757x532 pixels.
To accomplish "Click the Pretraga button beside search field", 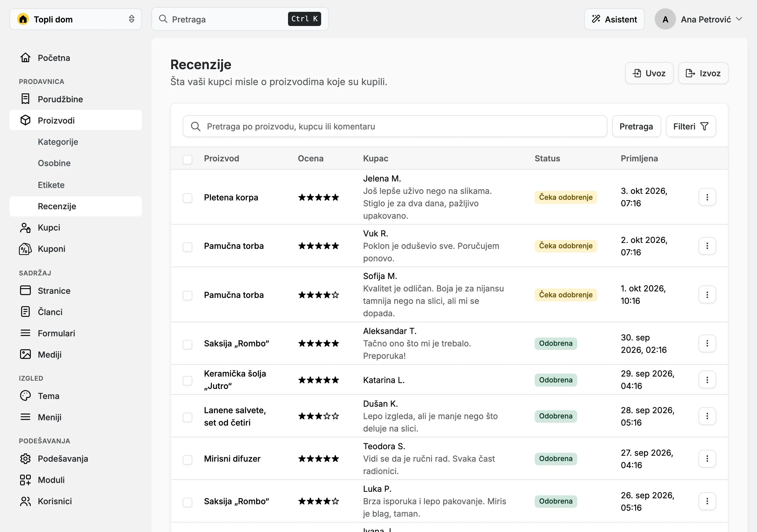I will pyautogui.click(x=636, y=126).
